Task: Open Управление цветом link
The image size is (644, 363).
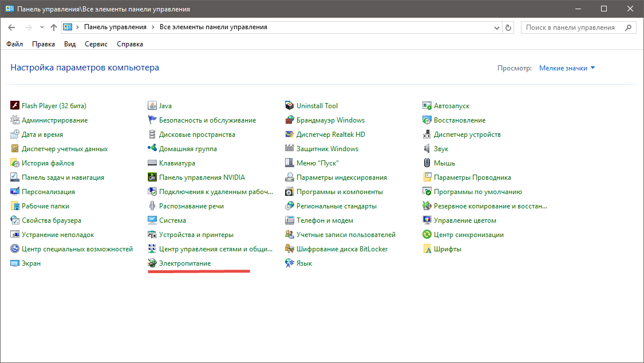Action: [x=465, y=220]
